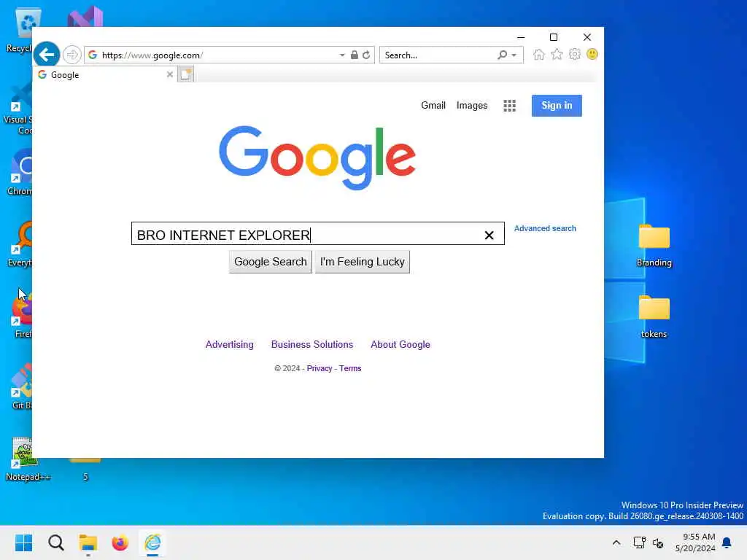Click the muted volume tray icon
This screenshot has height=560, width=747.
tap(658, 542)
